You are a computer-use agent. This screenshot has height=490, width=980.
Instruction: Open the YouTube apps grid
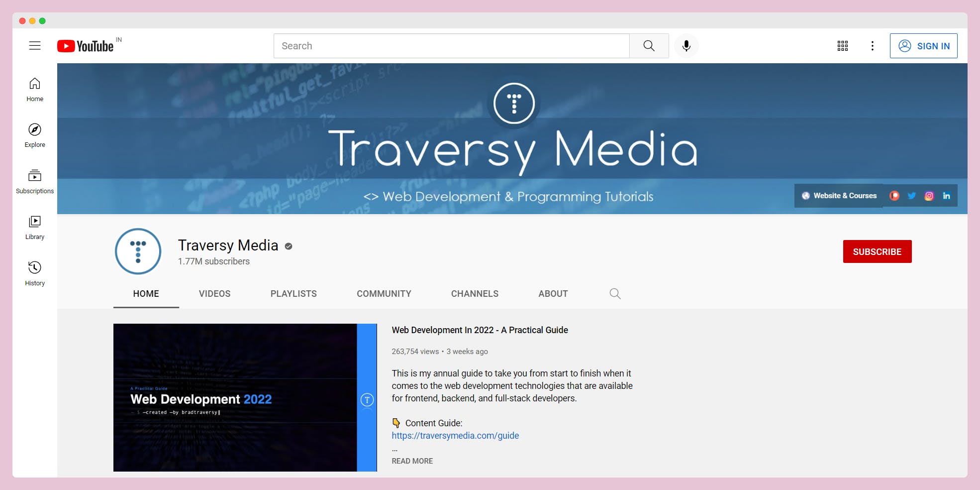tap(843, 46)
